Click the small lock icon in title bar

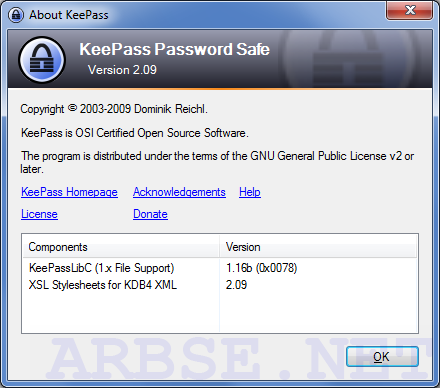click(16, 15)
